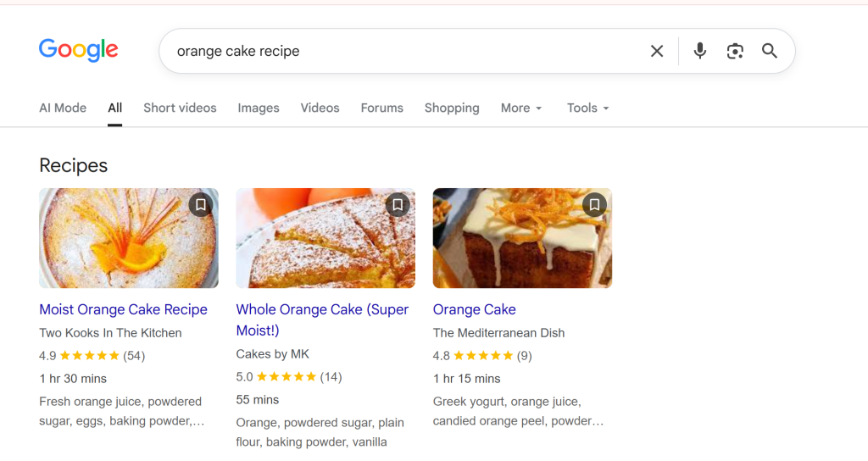
Task: Submit search using the magnifying glass icon
Action: [x=770, y=51]
